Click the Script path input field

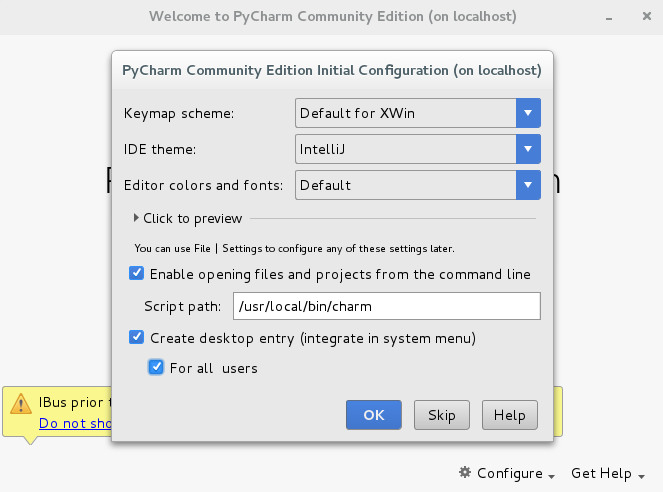pyautogui.click(x=386, y=306)
